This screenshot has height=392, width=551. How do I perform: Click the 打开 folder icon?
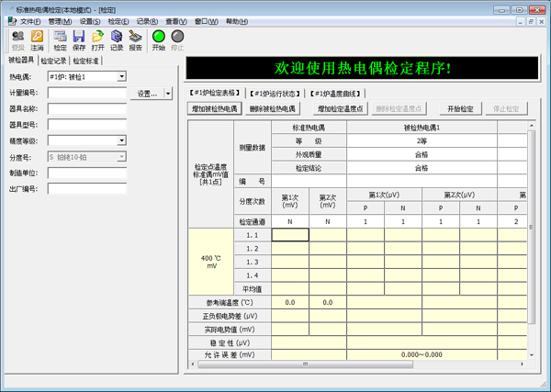click(97, 36)
